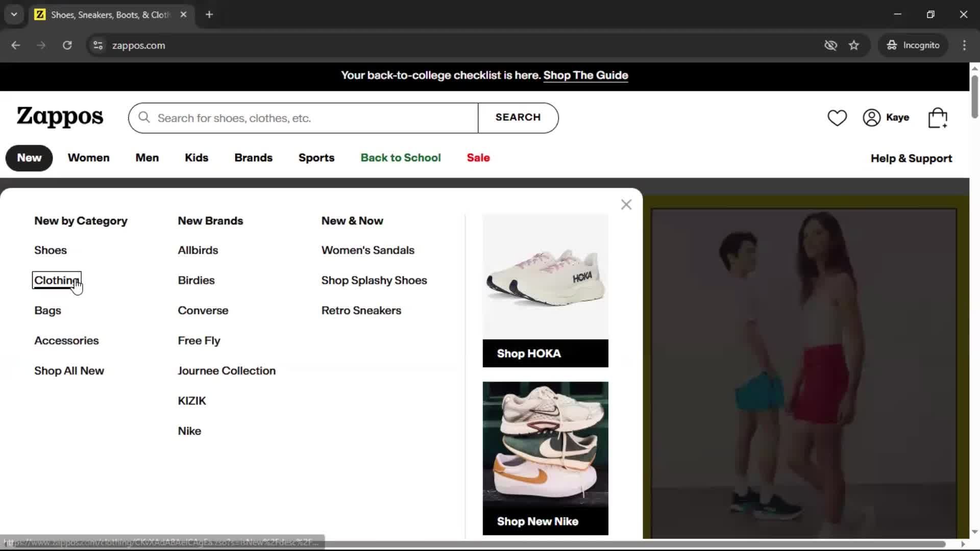This screenshot has width=980, height=551.
Task: Follow the Shop The Guide link
Action: pos(585,76)
